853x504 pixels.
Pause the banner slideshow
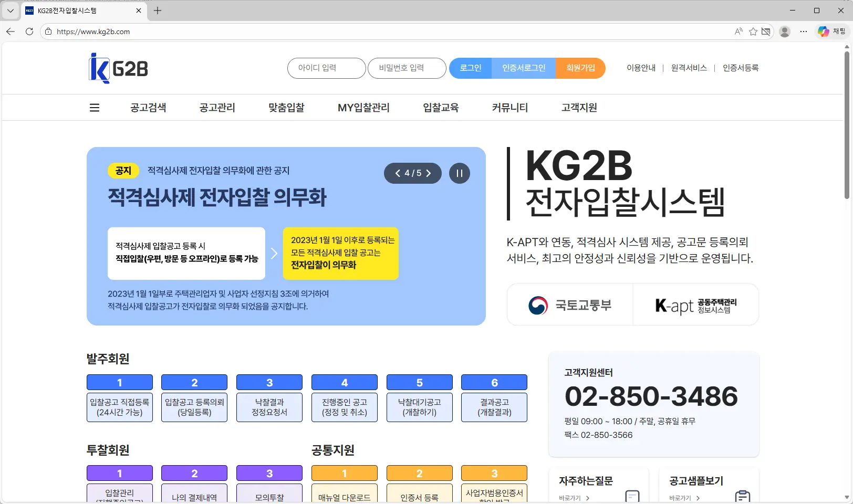pyautogui.click(x=459, y=173)
